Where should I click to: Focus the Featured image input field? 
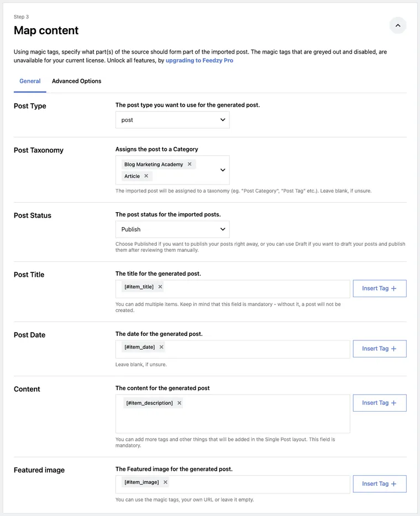233,485
